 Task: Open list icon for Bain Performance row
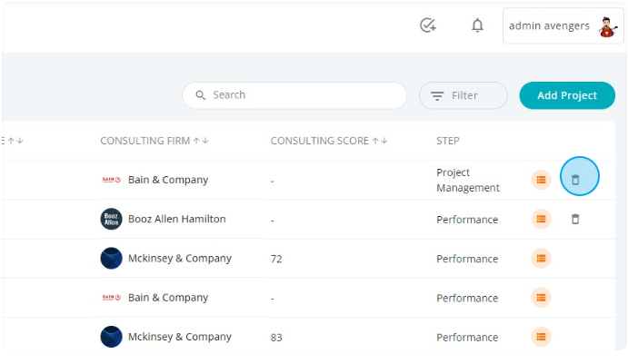pos(541,297)
